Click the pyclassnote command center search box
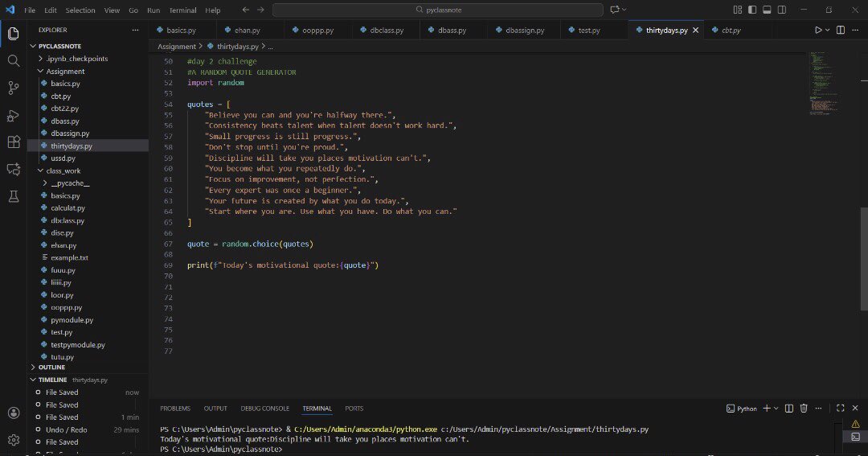Screen dimensions: 868x456 [x=438, y=10]
